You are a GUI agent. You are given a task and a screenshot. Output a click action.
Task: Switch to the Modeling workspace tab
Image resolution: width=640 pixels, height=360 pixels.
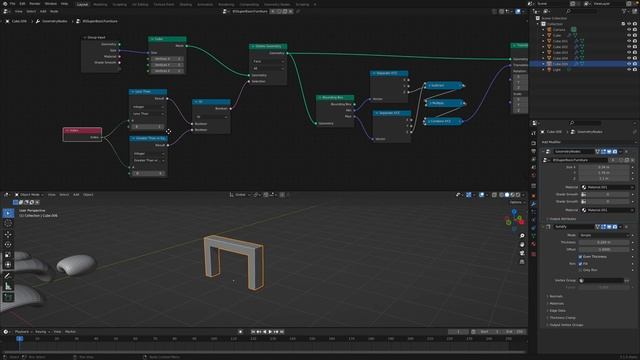[100, 4]
